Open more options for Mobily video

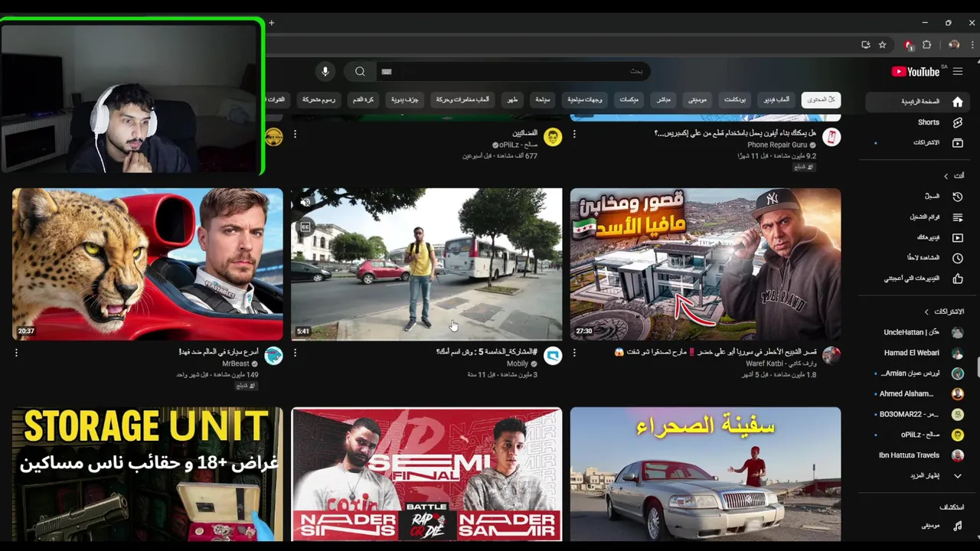point(295,353)
